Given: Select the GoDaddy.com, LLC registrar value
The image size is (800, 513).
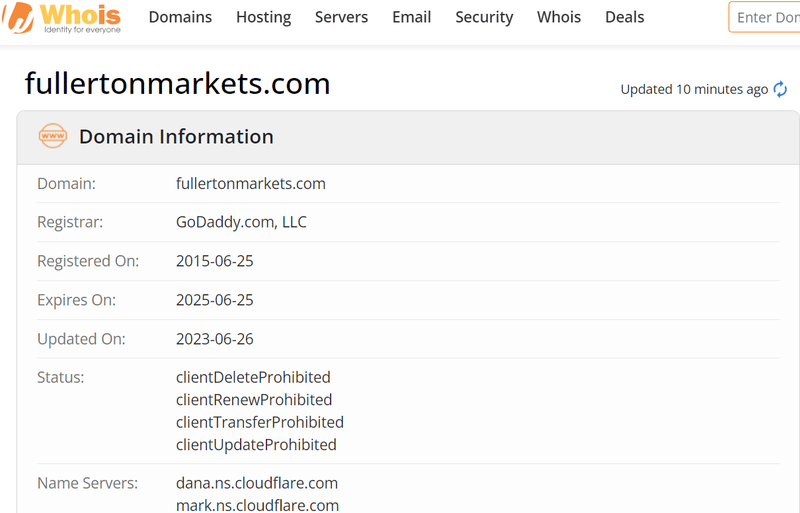Looking at the screenshot, I should point(241,222).
